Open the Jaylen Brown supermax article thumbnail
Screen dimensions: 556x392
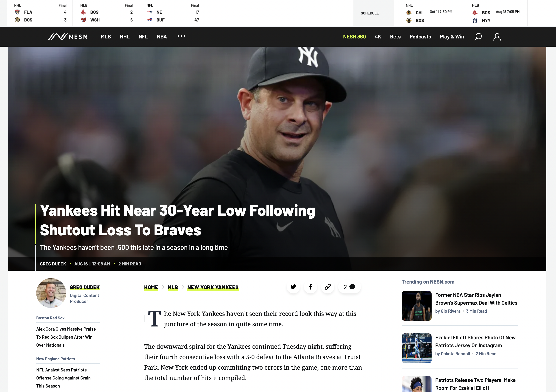coord(416,306)
